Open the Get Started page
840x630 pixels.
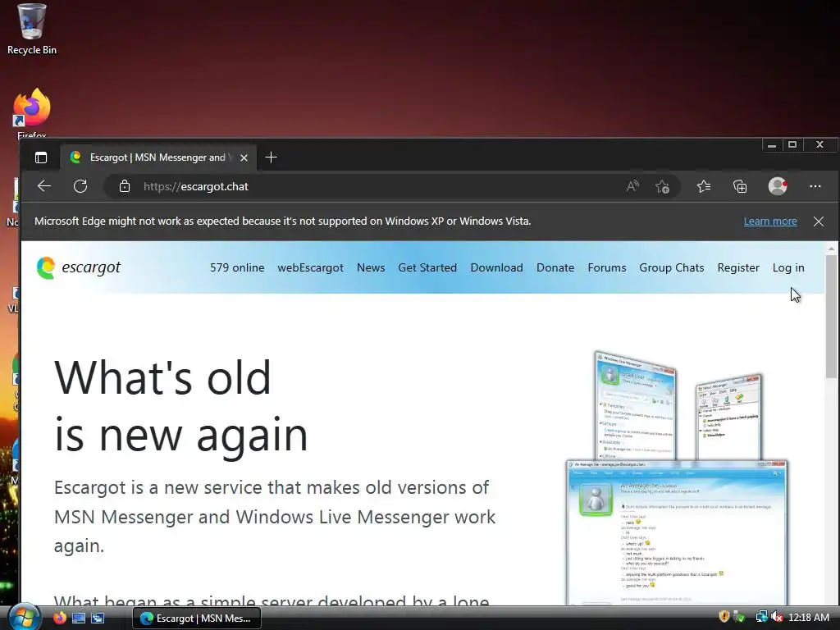pyautogui.click(x=427, y=267)
